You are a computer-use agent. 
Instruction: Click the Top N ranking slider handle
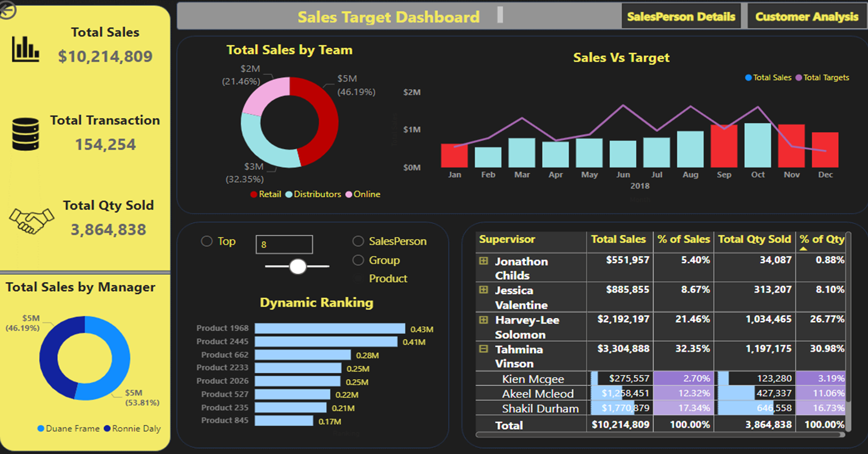(x=298, y=266)
